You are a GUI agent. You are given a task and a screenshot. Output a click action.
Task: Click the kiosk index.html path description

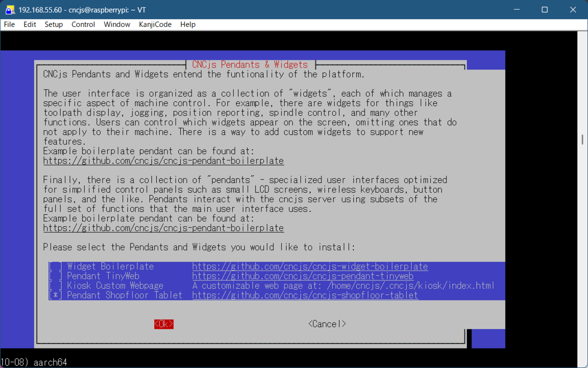click(x=343, y=286)
